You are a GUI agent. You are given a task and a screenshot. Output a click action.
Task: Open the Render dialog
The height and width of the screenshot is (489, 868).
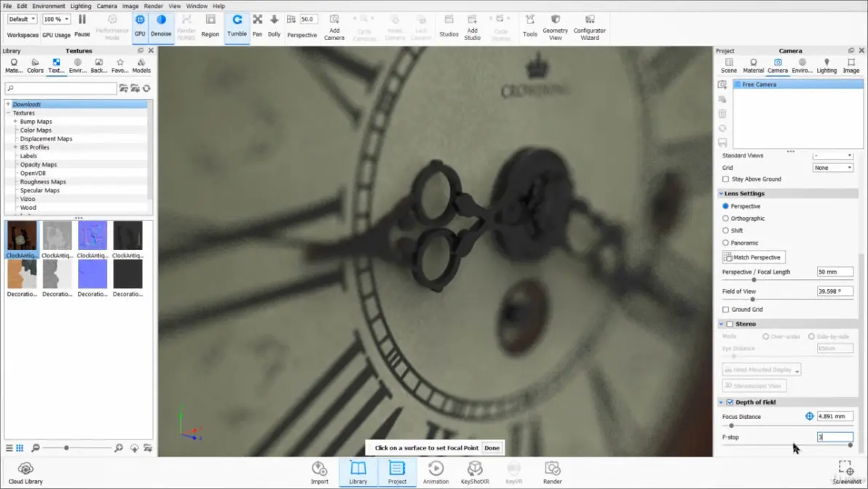pos(553,473)
